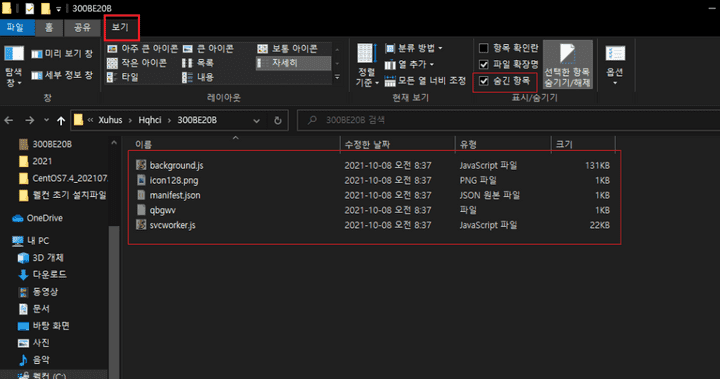
Task: Click Xuhus in the address path
Action: point(110,120)
